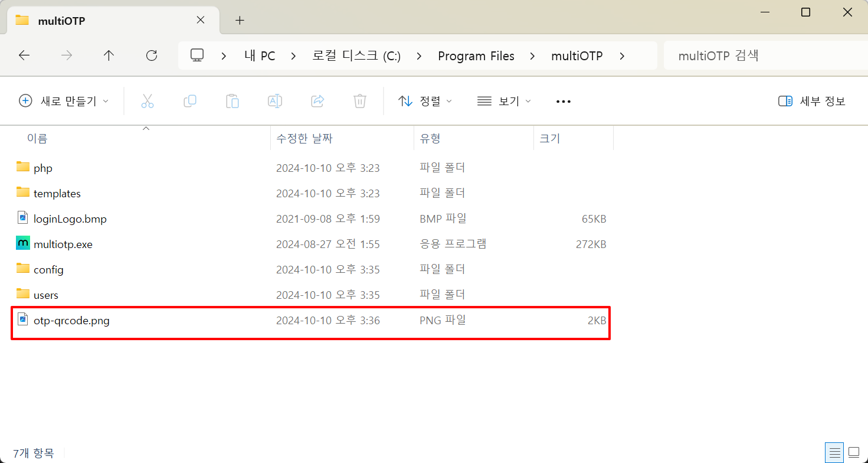
Task: Sort by 이름 column header
Action: pos(37,139)
